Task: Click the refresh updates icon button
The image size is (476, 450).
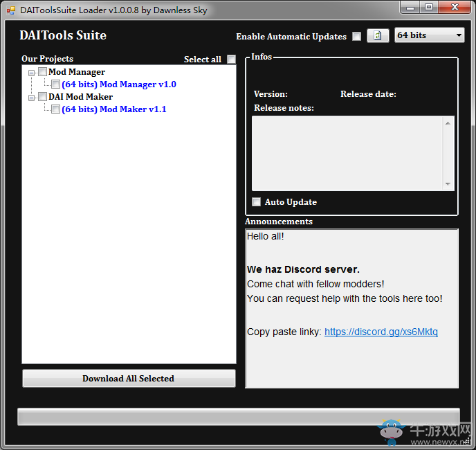Action: pos(378,36)
